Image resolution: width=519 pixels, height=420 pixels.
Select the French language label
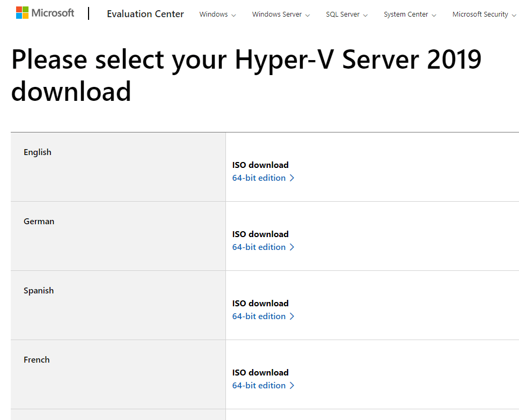click(36, 360)
